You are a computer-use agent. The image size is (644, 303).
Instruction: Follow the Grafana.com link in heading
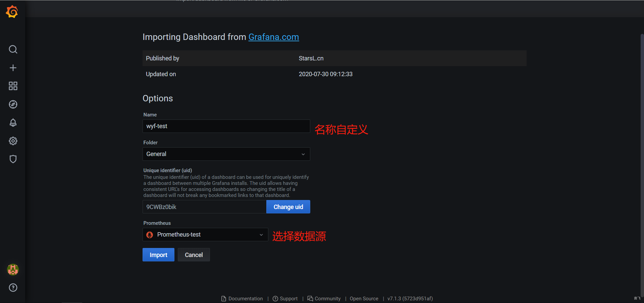(x=274, y=37)
